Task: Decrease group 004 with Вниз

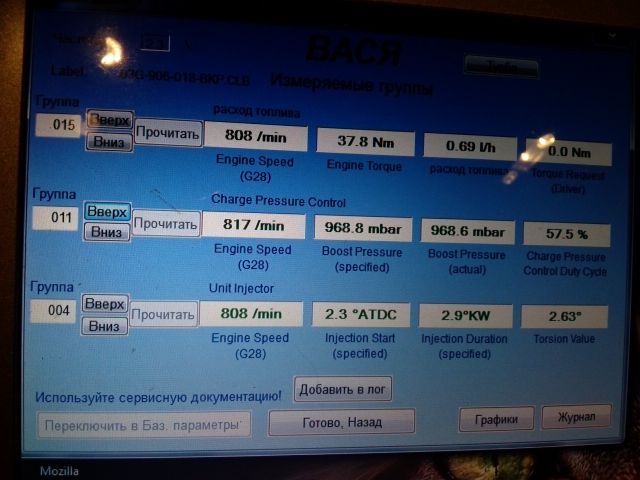Action: (105, 325)
